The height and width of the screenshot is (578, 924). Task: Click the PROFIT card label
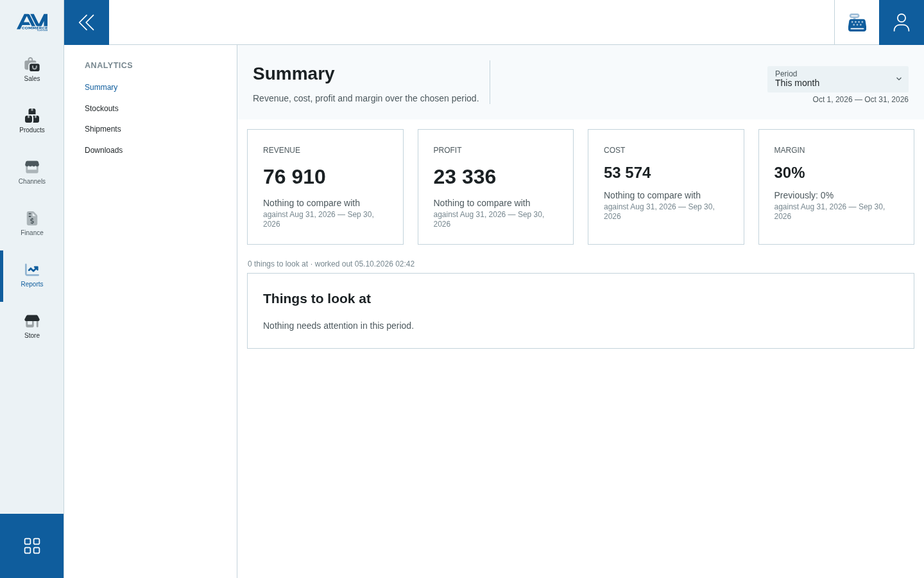click(448, 150)
